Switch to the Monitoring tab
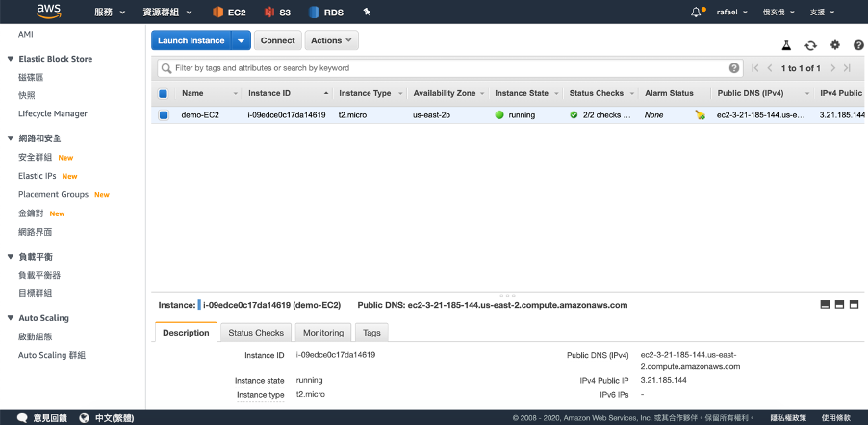The width and height of the screenshot is (868, 425). coord(323,333)
